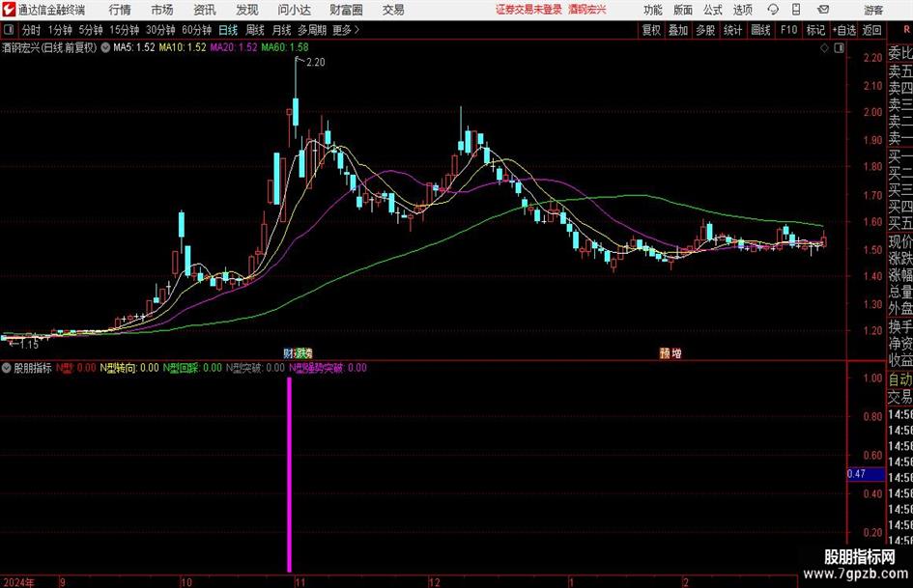The width and height of the screenshot is (913, 588).
Task: Click the N型强势突破: 0.00 indicator label
Action: click(x=328, y=368)
